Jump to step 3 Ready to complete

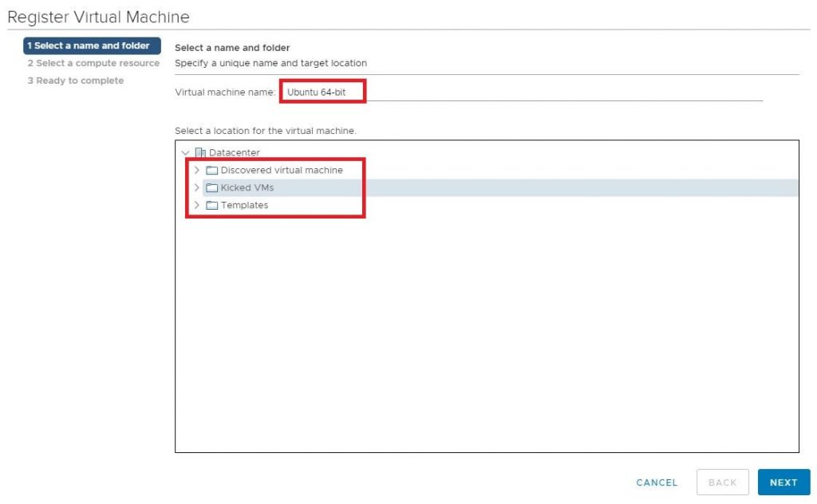76,81
